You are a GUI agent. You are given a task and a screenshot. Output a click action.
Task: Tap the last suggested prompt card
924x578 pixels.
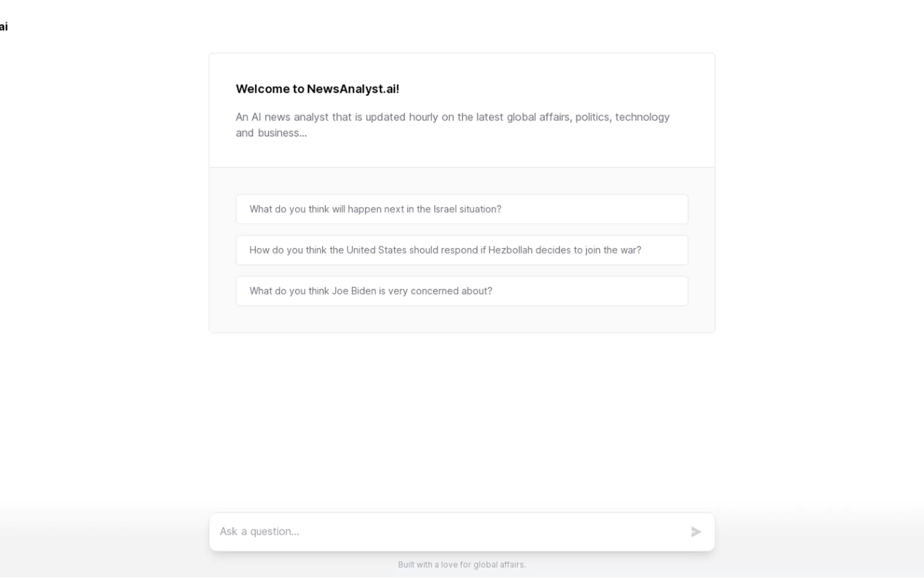coord(462,291)
